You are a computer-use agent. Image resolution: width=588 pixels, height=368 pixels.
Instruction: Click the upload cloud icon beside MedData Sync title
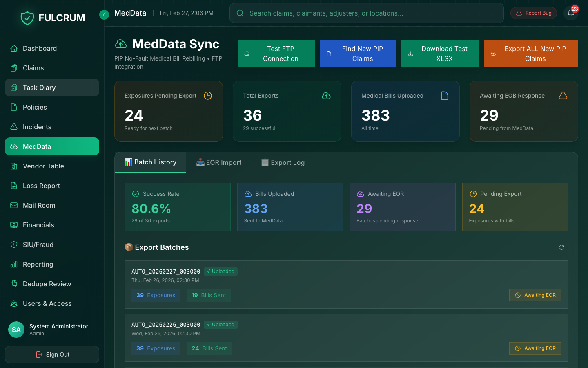pos(120,44)
